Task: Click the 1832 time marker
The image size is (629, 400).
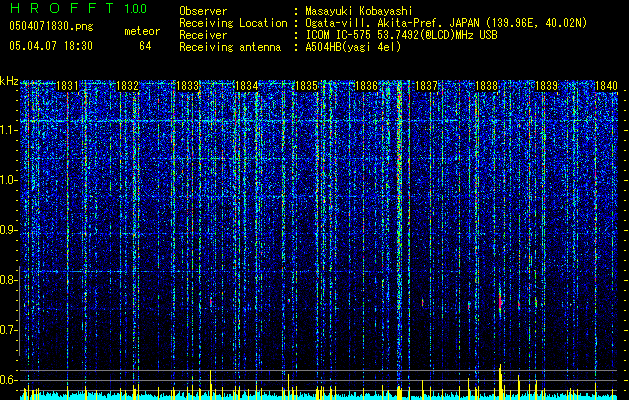Action: [x=128, y=86]
